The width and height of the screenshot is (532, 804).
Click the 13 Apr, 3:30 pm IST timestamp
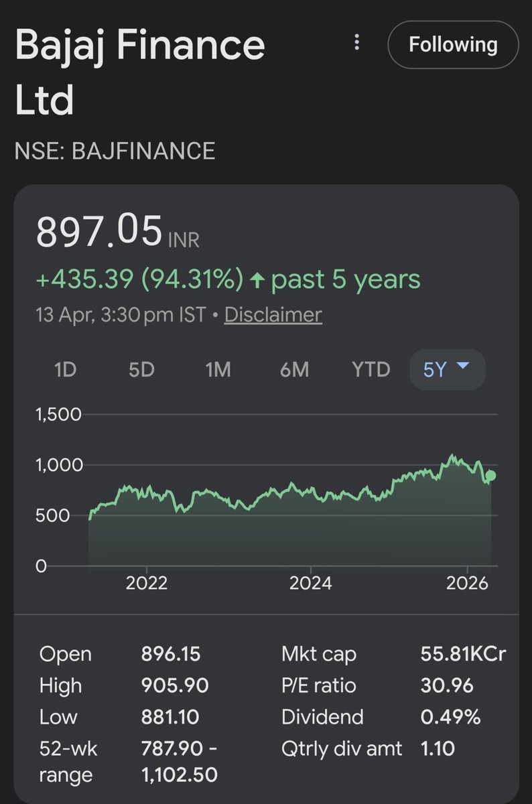pos(121,315)
